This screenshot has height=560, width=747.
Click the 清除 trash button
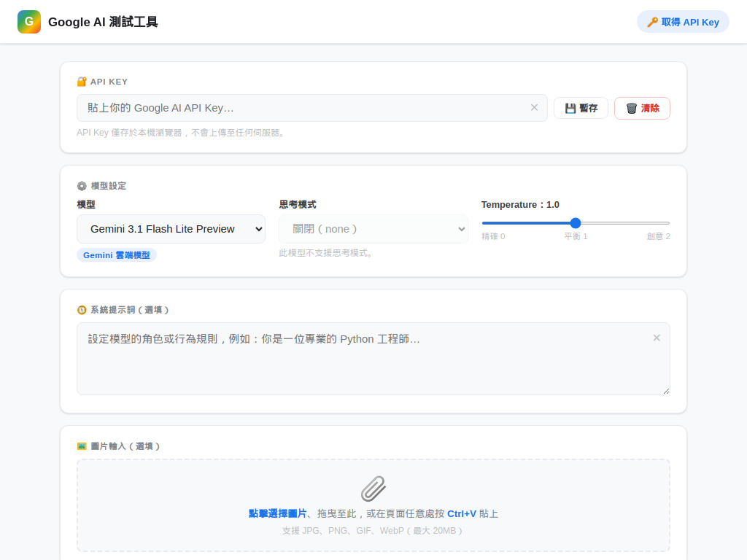(642, 108)
